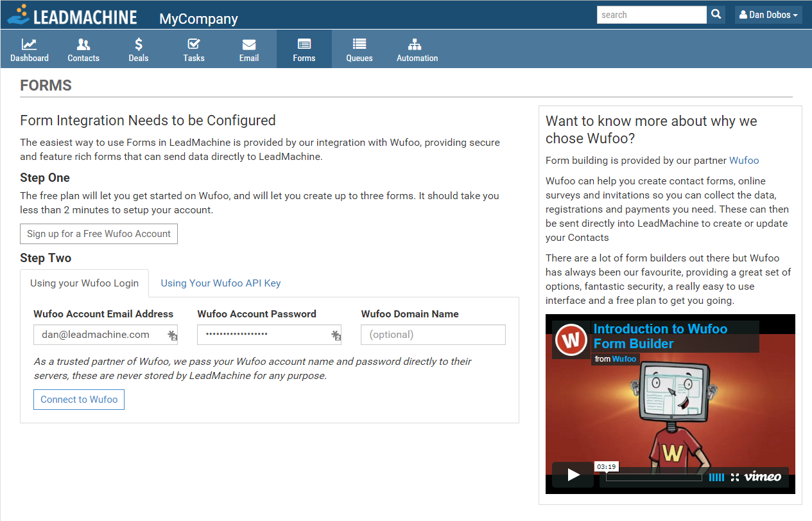Screen dimensions: 812x521
Task: Go to Automation
Action: pos(417,50)
